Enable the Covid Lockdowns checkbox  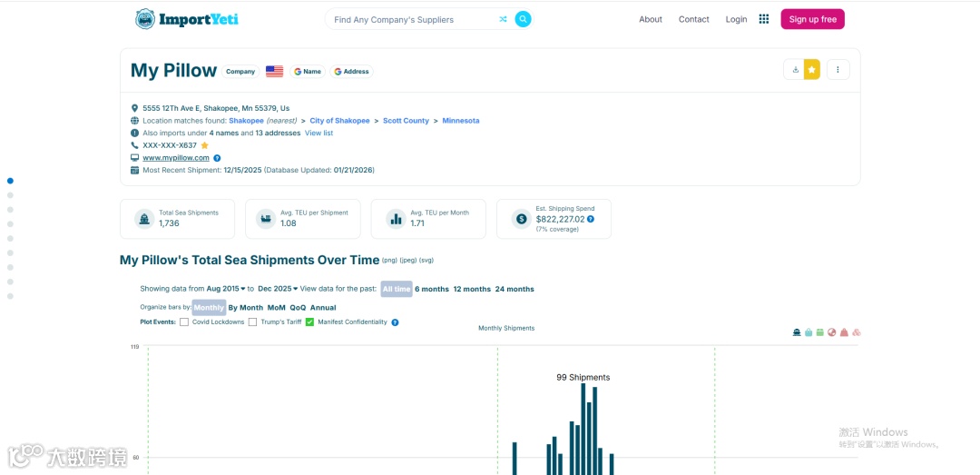(x=184, y=322)
